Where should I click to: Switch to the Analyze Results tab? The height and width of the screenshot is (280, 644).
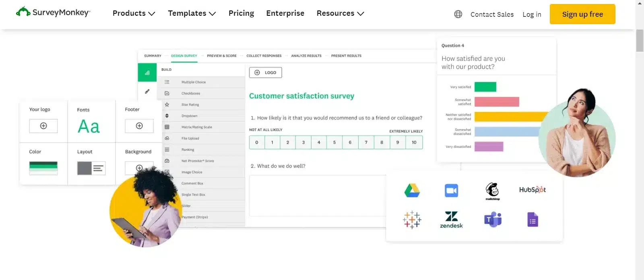tap(306, 56)
